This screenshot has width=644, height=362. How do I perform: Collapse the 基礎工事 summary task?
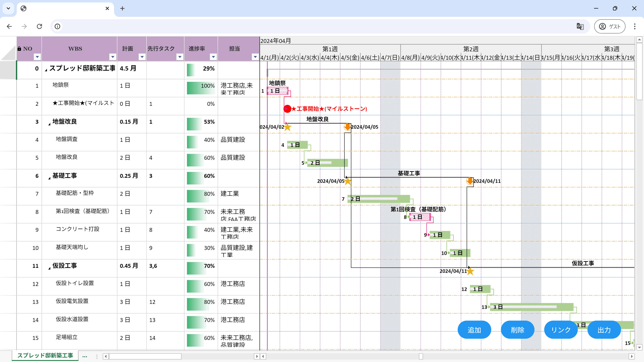[x=49, y=178]
